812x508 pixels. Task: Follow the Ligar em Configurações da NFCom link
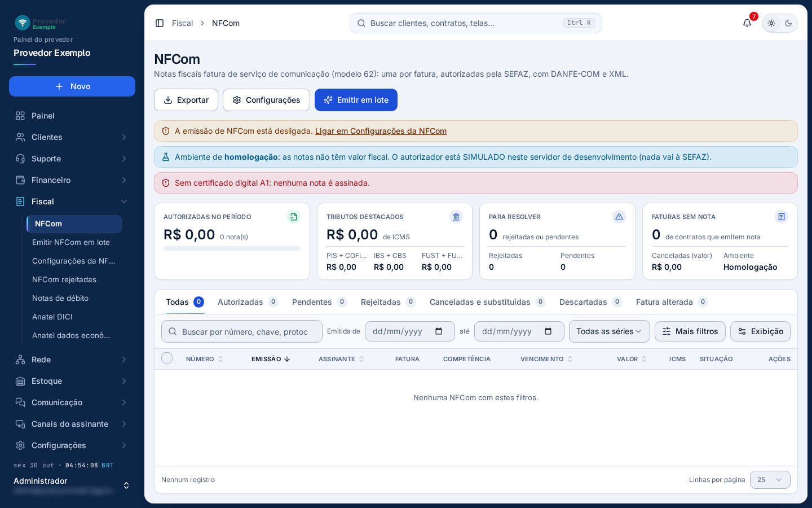(381, 131)
